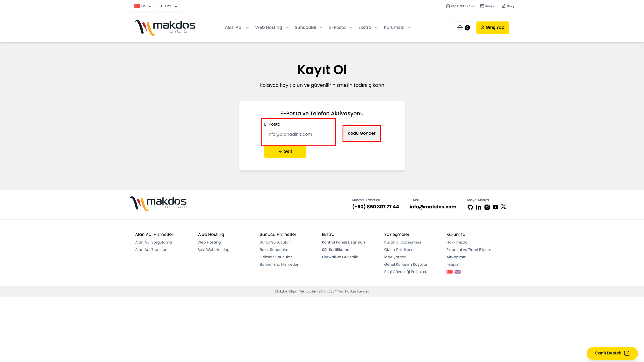
Task: Open Finansal ve Ticari Bilgiler link
Action: (x=469, y=250)
